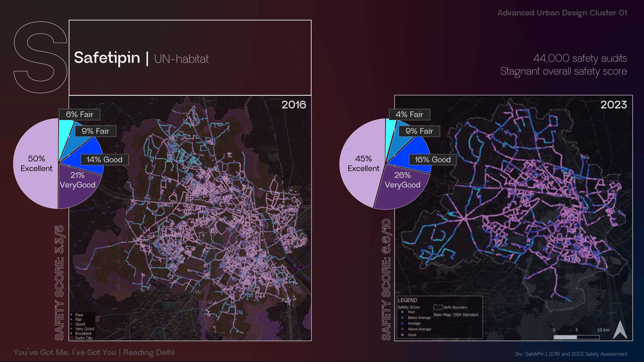The height and width of the screenshot is (362, 644).
Task: Click 'Above Average' in the 2023 legend
Action: pos(419,329)
